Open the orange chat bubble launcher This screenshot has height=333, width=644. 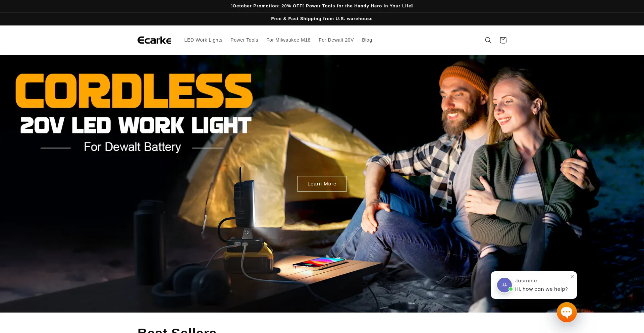coord(567,312)
